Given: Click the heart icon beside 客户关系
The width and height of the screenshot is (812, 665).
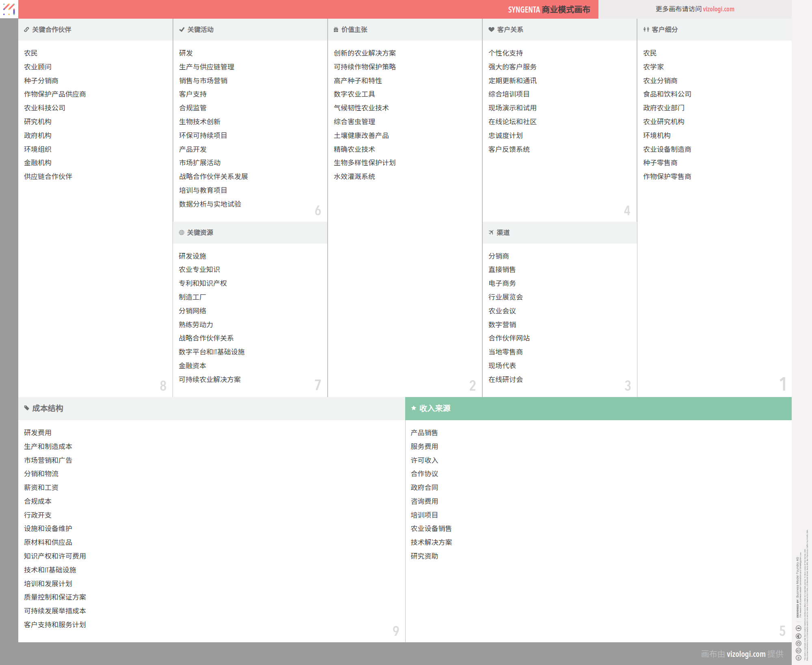Looking at the screenshot, I should click(491, 30).
